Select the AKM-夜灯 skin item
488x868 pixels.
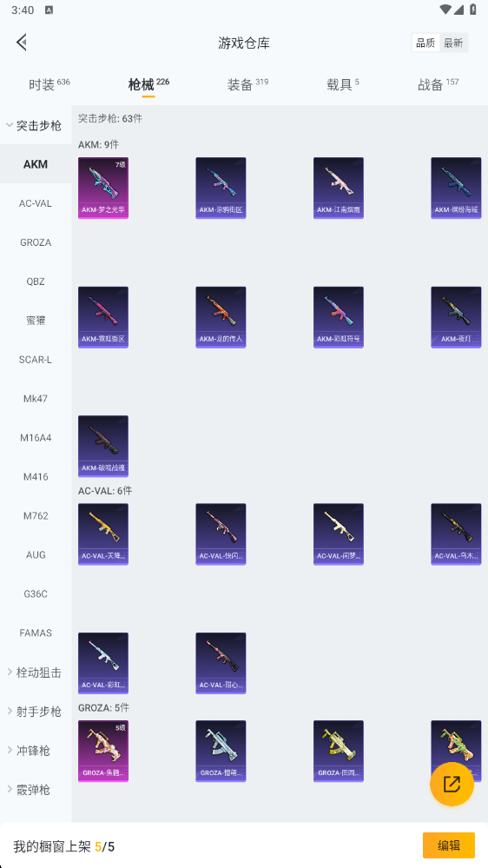tap(456, 316)
